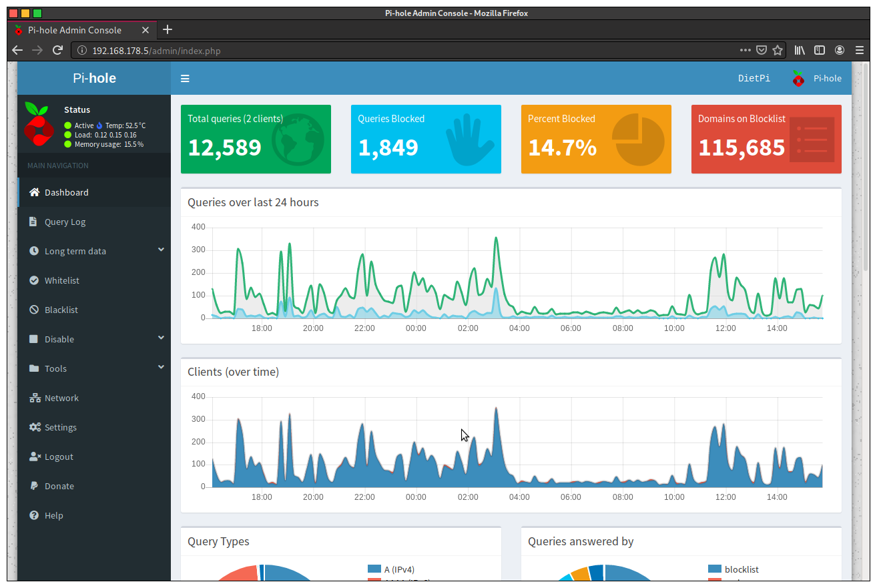
Task: Click the Temp: 52.5 °C reading
Action: tap(125, 125)
